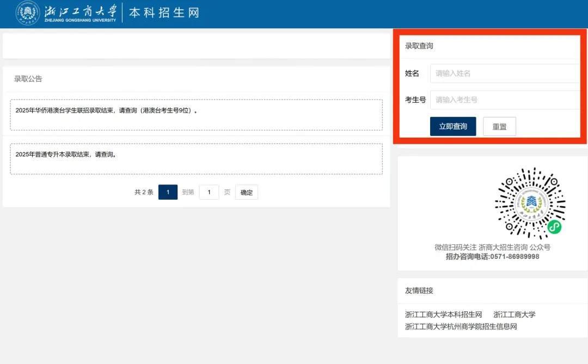Screen dimensions: 588x364
Task: Open the 浙江工商大学 friendly link
Action: (514, 314)
